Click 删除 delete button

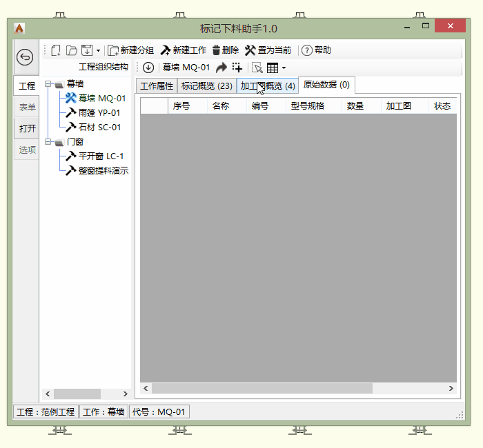[x=225, y=50]
